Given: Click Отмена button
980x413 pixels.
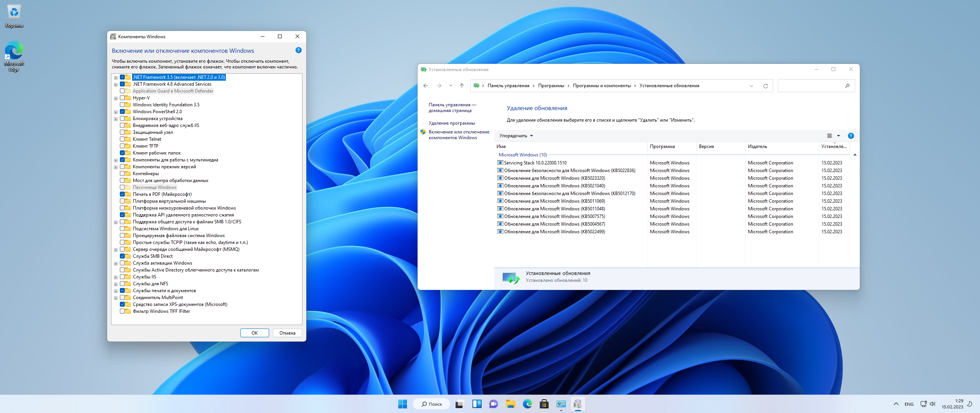Looking at the screenshot, I should click(287, 333).
